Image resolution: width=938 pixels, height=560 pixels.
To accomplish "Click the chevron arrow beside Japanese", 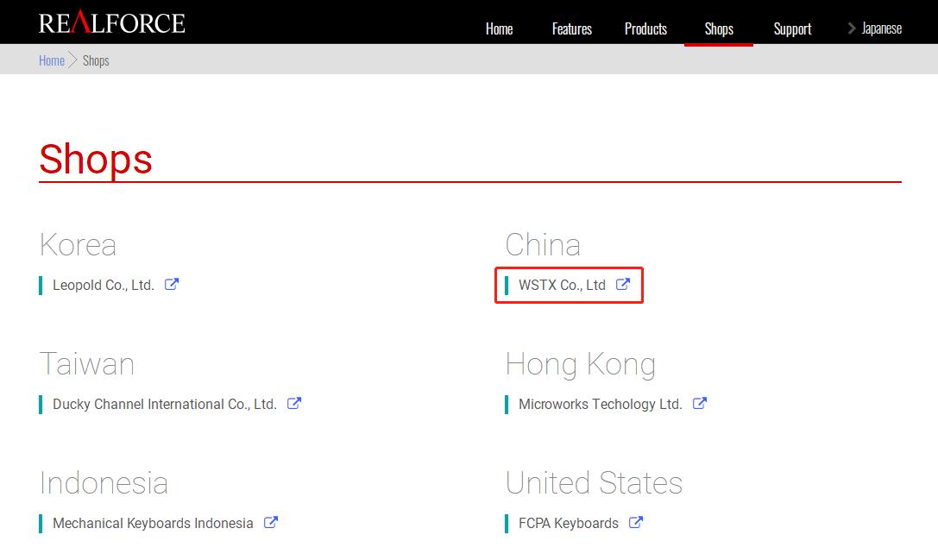I will click(852, 28).
